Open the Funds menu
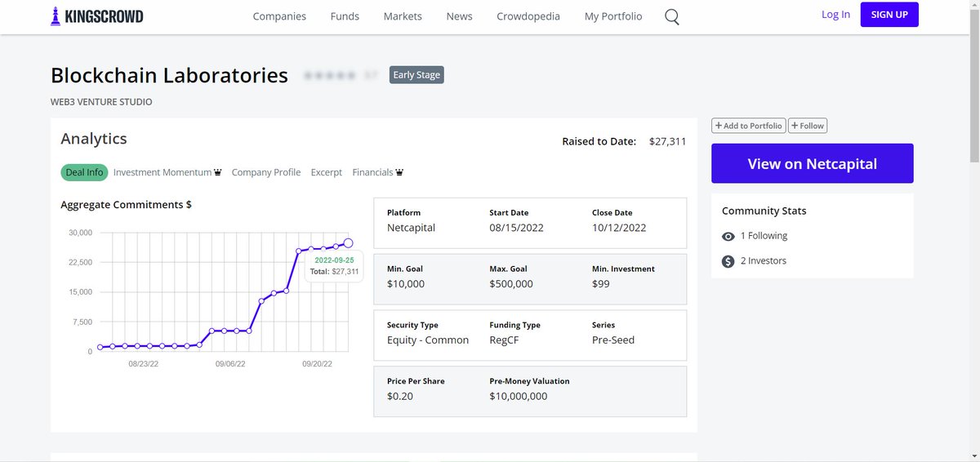This screenshot has height=462, width=980. [x=345, y=16]
